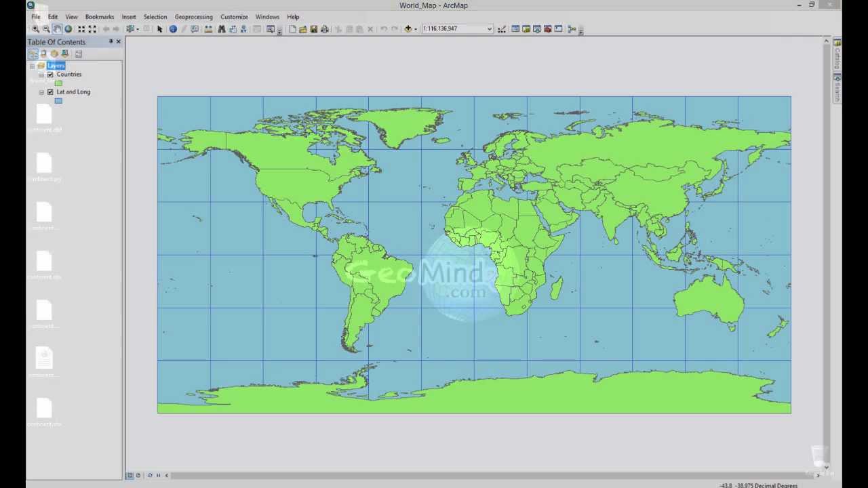
Task: Open the Add Data dropdown arrow
Action: 415,28
